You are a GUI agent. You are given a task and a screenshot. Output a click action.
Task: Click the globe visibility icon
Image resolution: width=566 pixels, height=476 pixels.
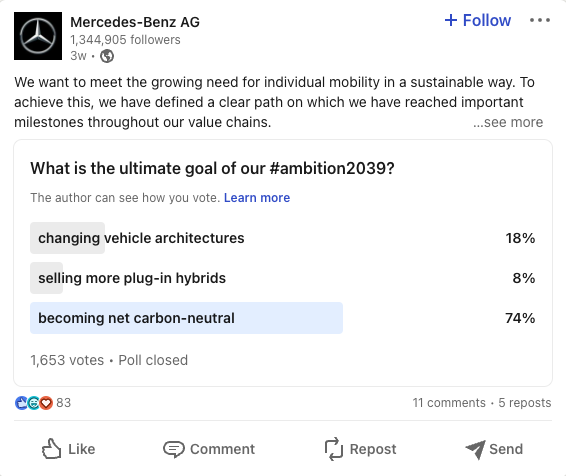coord(107,56)
